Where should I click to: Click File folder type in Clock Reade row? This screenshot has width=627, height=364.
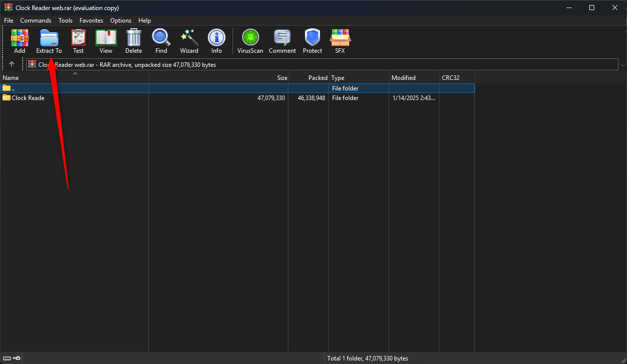coord(345,98)
